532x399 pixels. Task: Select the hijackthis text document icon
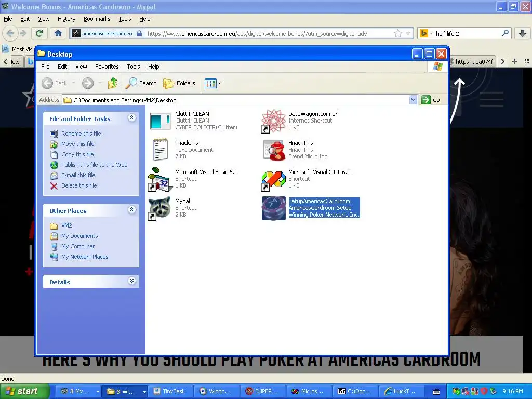160,150
